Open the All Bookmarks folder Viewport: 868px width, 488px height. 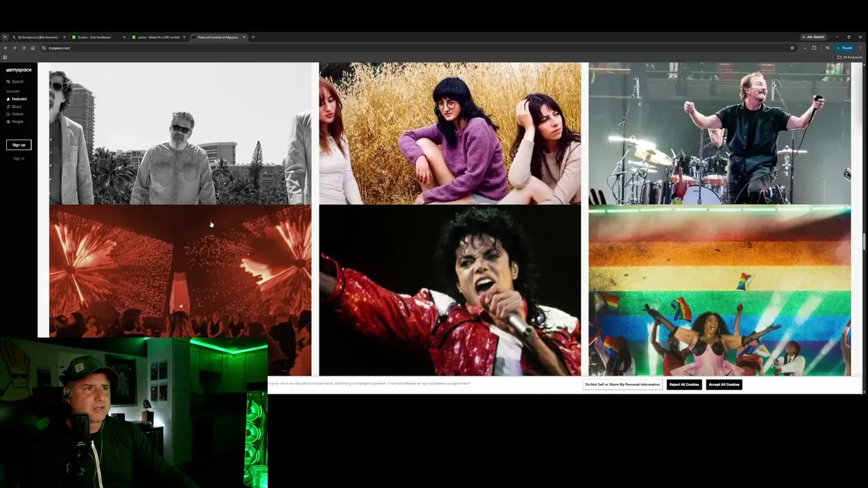click(850, 57)
